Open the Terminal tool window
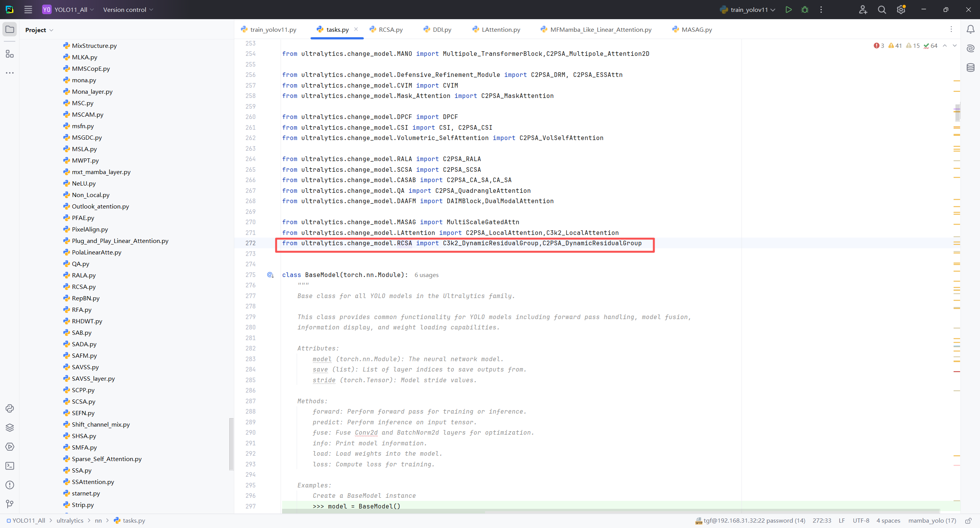The width and height of the screenshot is (980, 528). [x=10, y=466]
